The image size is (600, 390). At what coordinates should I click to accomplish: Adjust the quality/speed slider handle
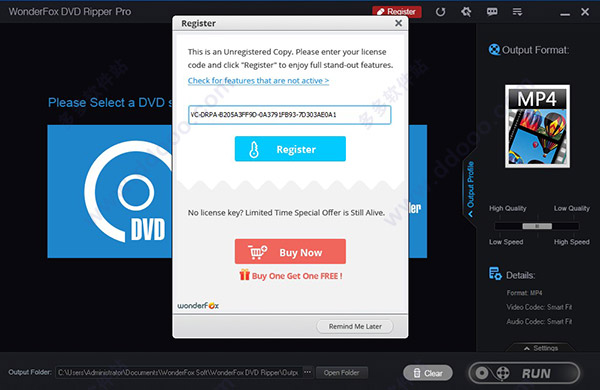coord(537,226)
